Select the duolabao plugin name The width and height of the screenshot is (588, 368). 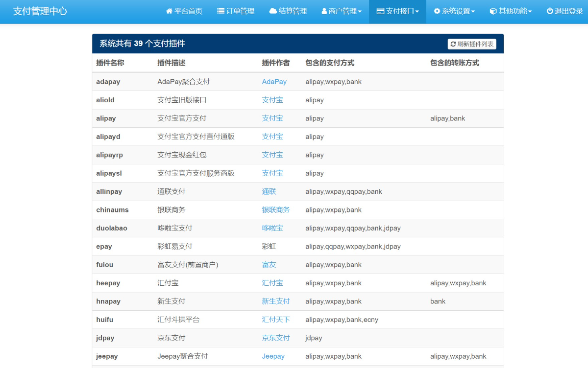pos(112,228)
